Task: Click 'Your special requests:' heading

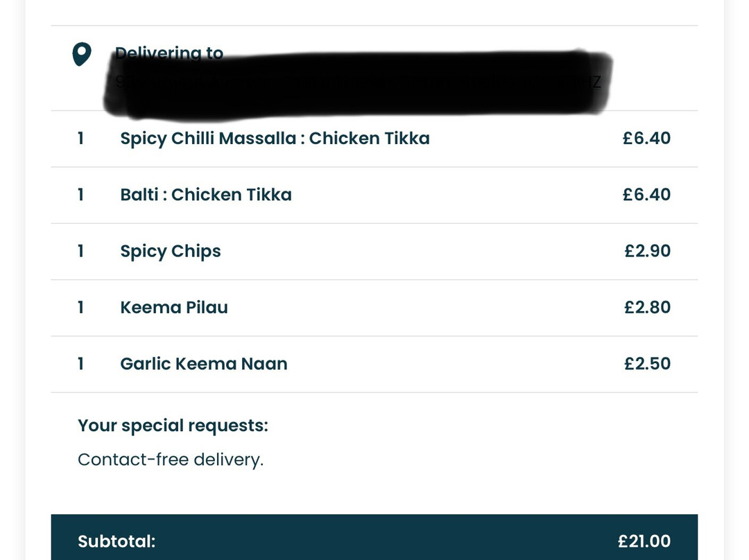Action: click(173, 426)
